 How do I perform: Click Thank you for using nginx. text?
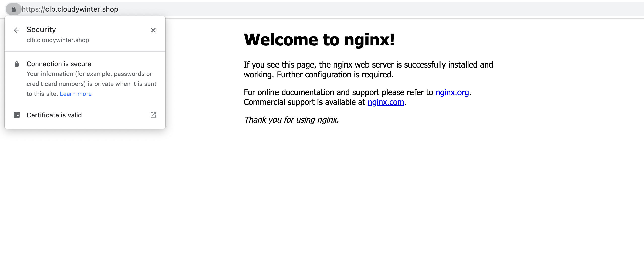291,120
